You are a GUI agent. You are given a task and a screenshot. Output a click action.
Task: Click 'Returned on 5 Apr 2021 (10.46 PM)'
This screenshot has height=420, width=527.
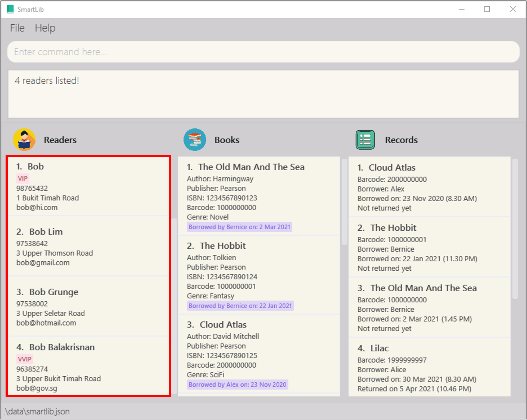tap(414, 389)
